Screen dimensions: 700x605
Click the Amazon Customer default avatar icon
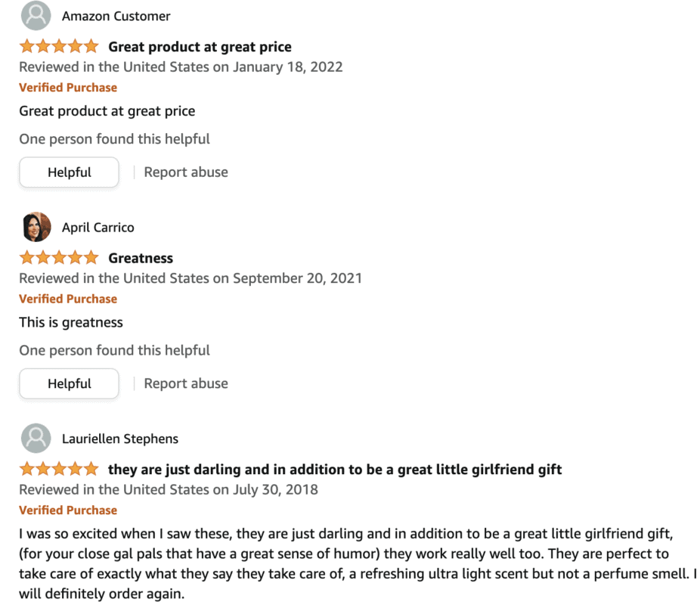point(36,16)
